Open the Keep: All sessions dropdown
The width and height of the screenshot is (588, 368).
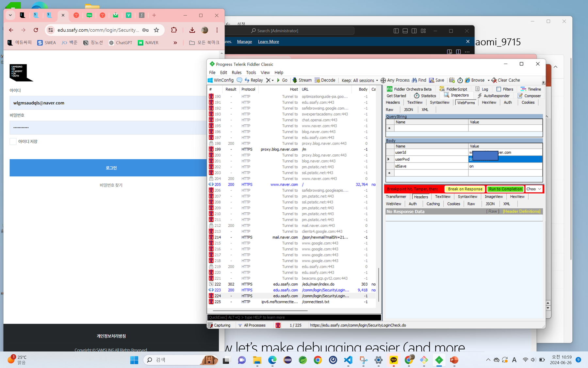[x=360, y=80]
